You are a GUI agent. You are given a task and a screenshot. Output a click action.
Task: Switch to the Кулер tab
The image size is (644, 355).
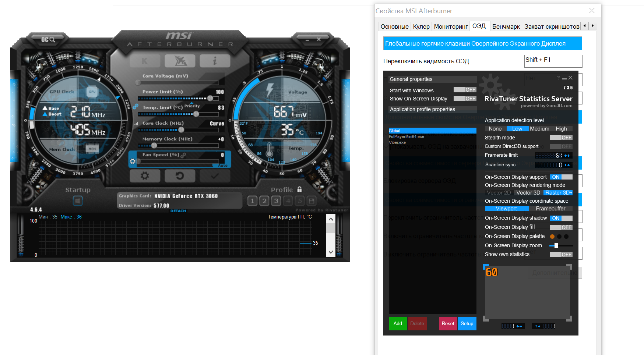point(421,26)
